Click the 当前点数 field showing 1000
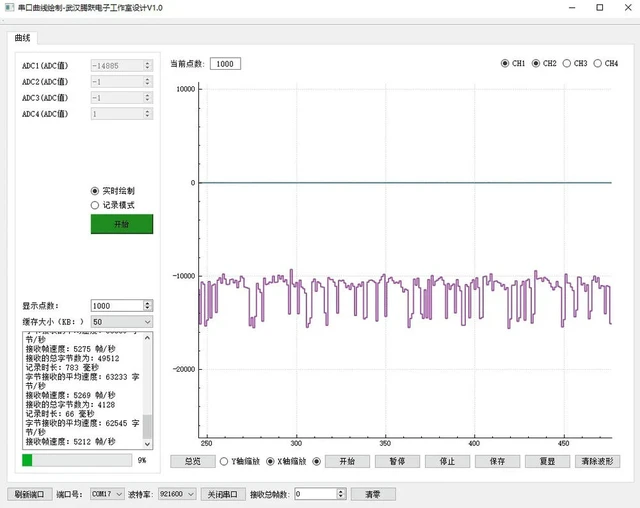 pyautogui.click(x=225, y=64)
